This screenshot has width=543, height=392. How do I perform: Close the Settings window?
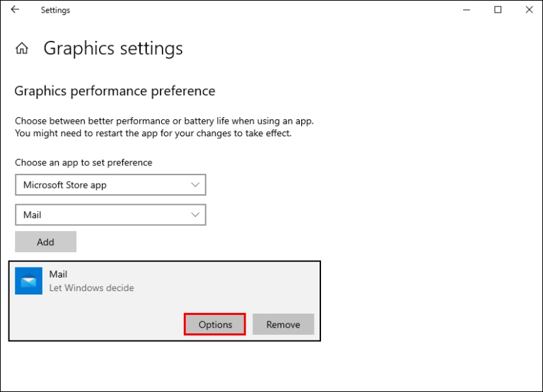click(530, 10)
